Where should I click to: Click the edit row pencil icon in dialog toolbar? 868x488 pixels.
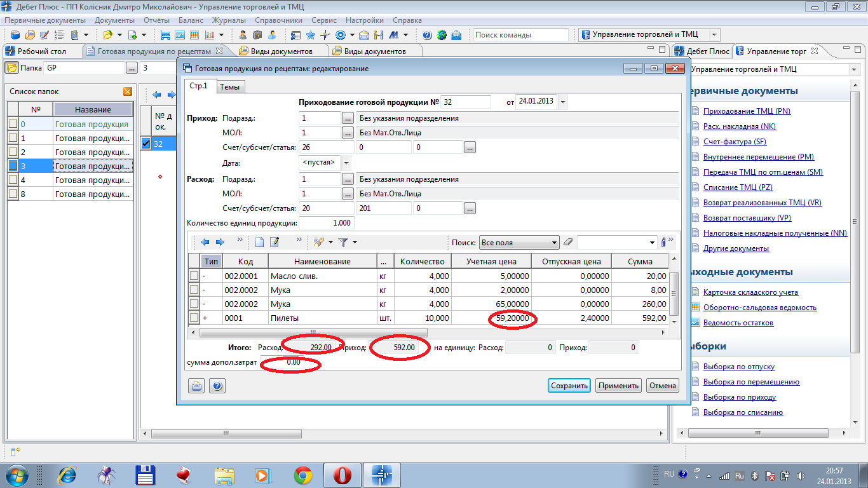pos(275,242)
